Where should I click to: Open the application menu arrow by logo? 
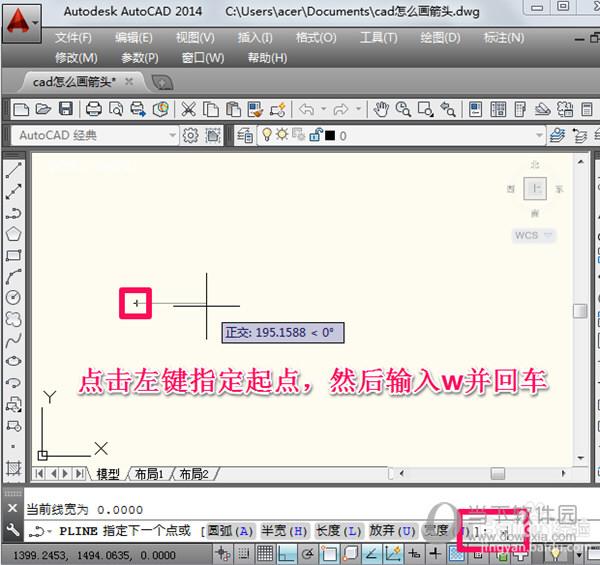(35, 23)
